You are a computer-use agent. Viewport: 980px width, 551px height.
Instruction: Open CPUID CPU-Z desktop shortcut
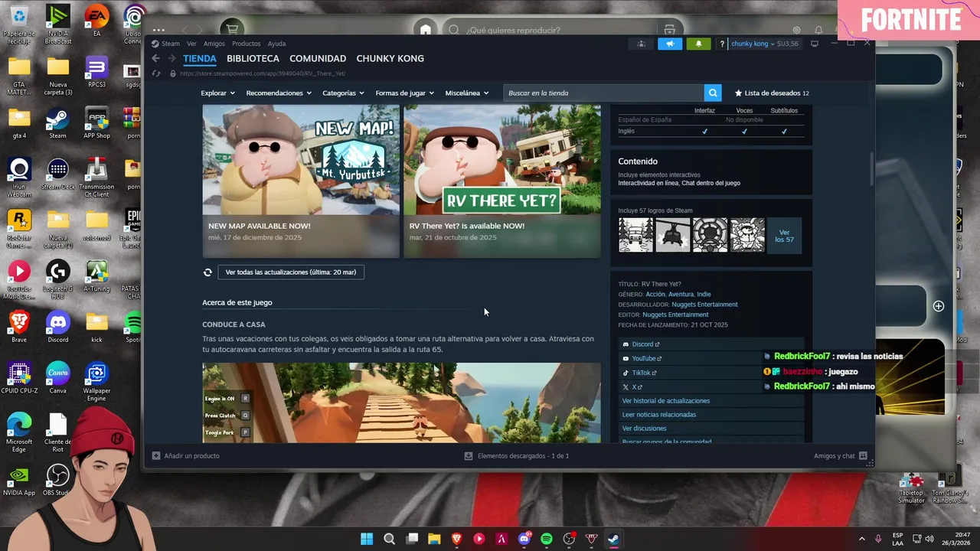19,378
